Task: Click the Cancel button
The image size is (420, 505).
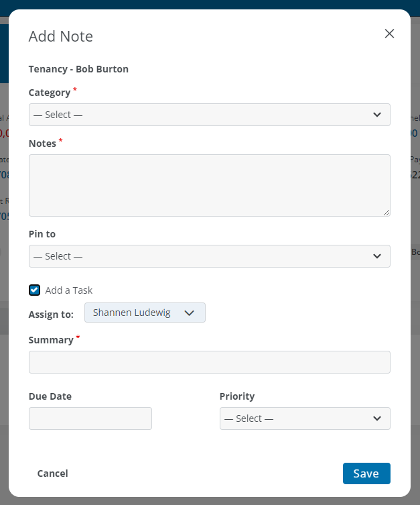Action: pyautogui.click(x=53, y=473)
